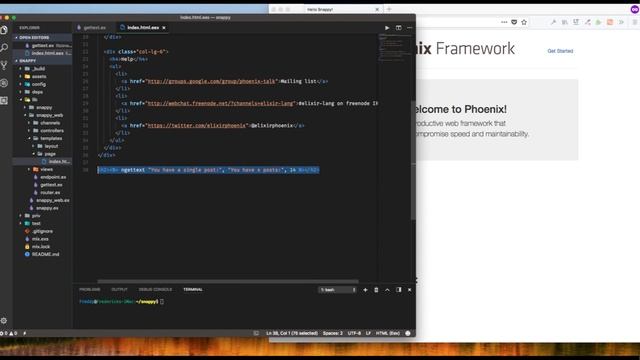Open Source Control view in activity bar
The width and height of the screenshot is (640, 360).
[4, 65]
